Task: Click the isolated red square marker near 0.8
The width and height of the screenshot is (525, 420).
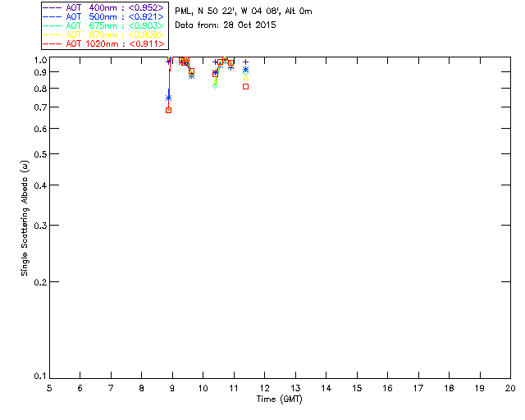Action: point(245,86)
